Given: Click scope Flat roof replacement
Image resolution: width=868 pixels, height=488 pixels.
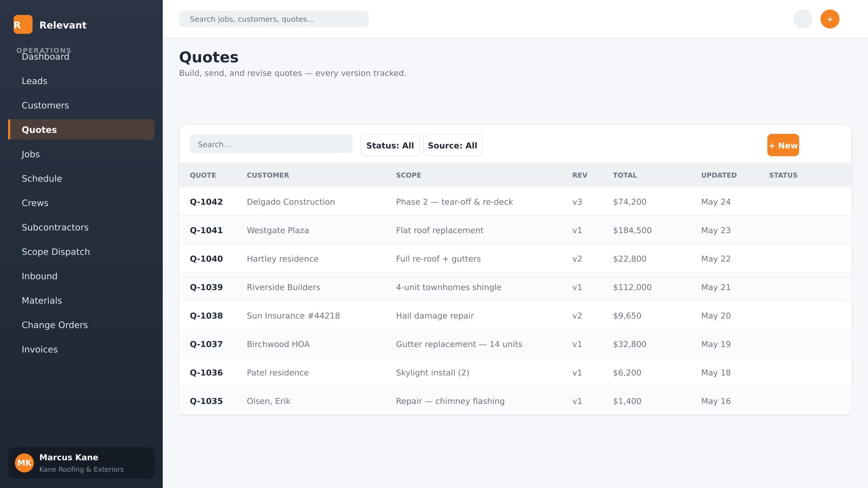Looking at the screenshot, I should tap(439, 230).
